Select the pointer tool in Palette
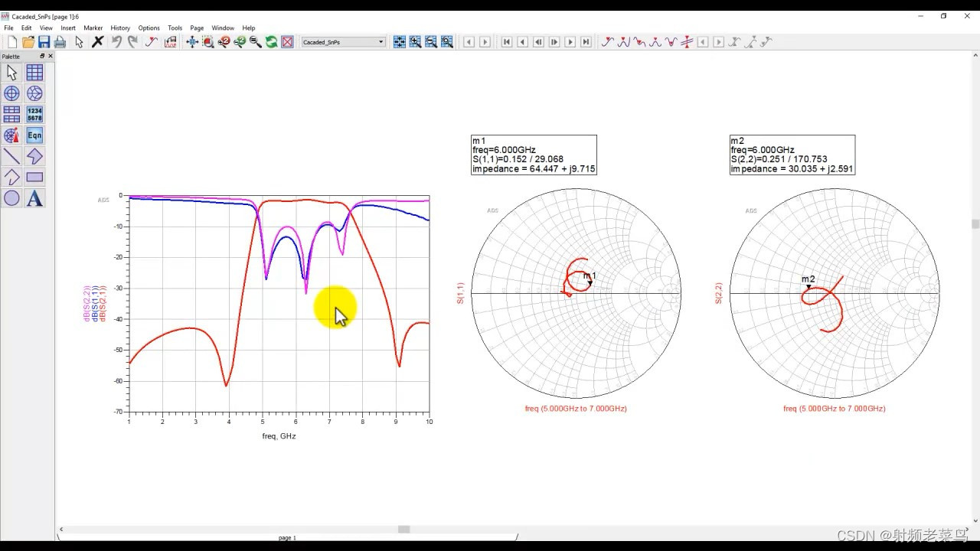 (11, 73)
